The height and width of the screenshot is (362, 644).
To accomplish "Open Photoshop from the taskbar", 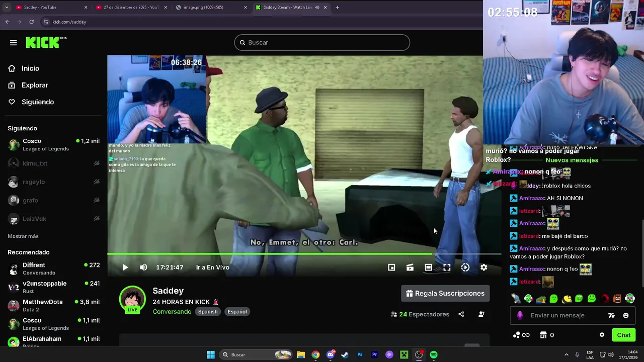I will pyautogui.click(x=360, y=354).
